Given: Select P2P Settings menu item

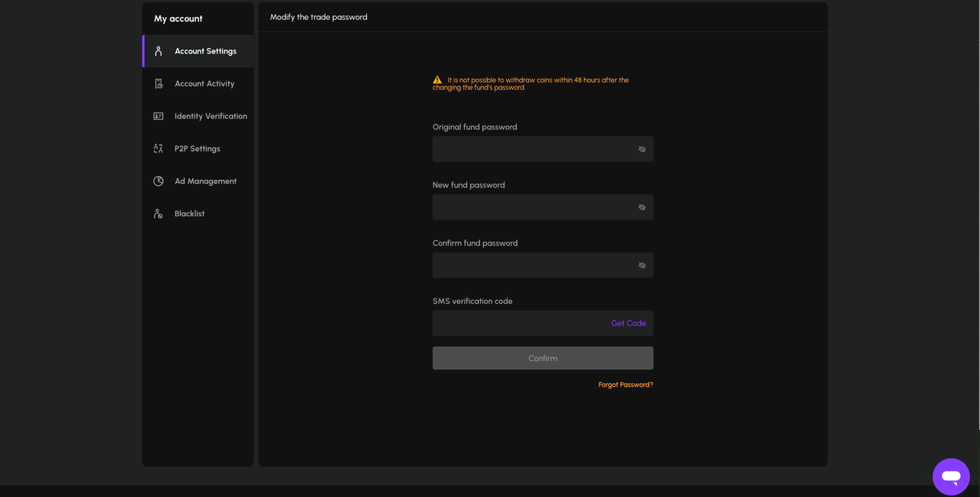Looking at the screenshot, I should coord(198,149).
